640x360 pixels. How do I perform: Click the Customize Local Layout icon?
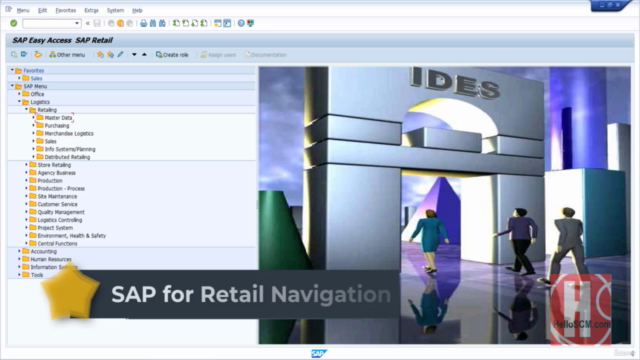(x=251, y=23)
